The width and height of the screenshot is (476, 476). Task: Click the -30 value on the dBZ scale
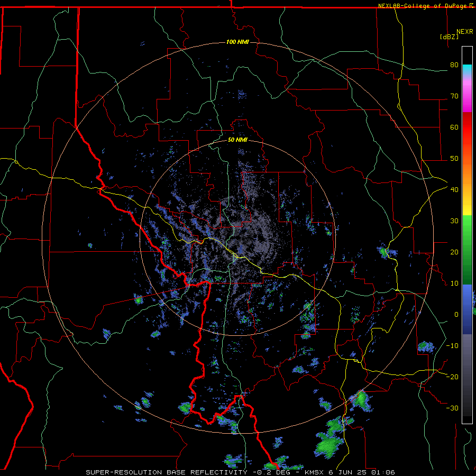tap(452, 408)
